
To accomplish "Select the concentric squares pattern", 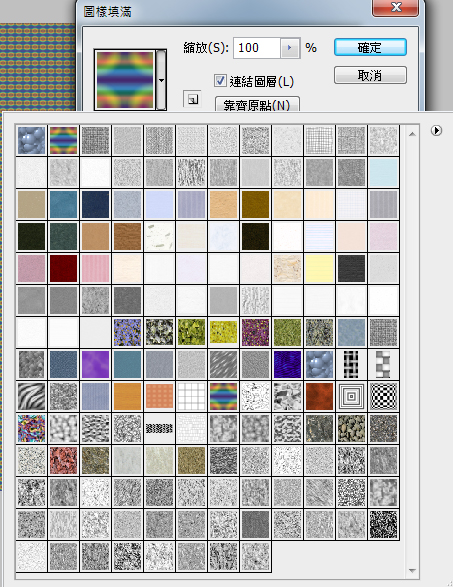I will (351, 396).
